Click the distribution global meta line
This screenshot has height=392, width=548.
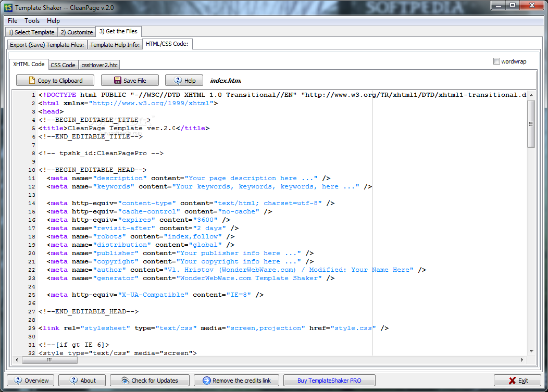[141, 245]
